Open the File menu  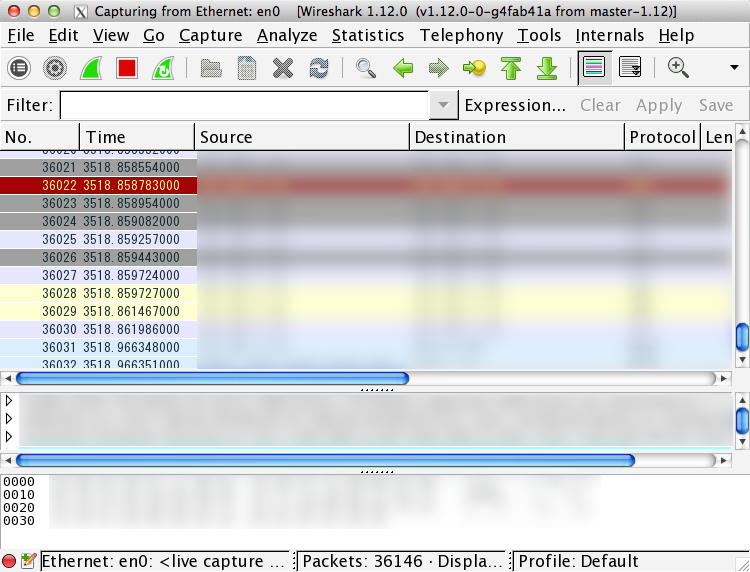(21, 35)
